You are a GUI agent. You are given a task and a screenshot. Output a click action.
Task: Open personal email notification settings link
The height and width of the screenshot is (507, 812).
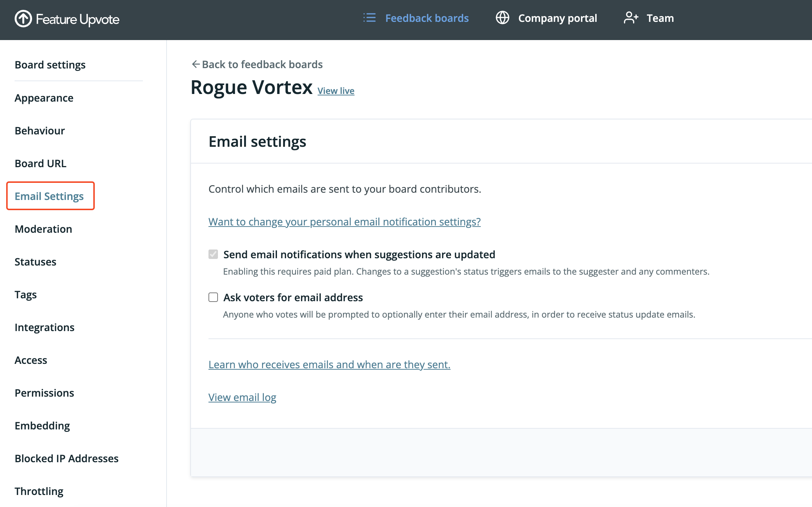[344, 222]
